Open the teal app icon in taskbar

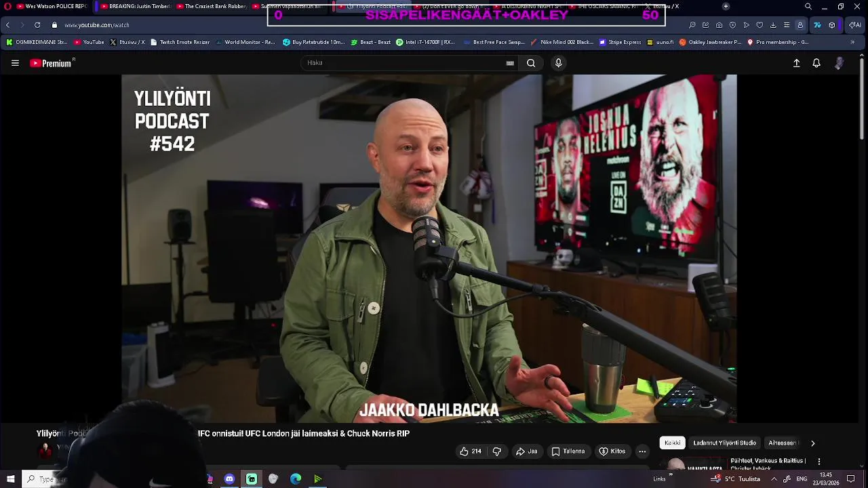(x=252, y=479)
